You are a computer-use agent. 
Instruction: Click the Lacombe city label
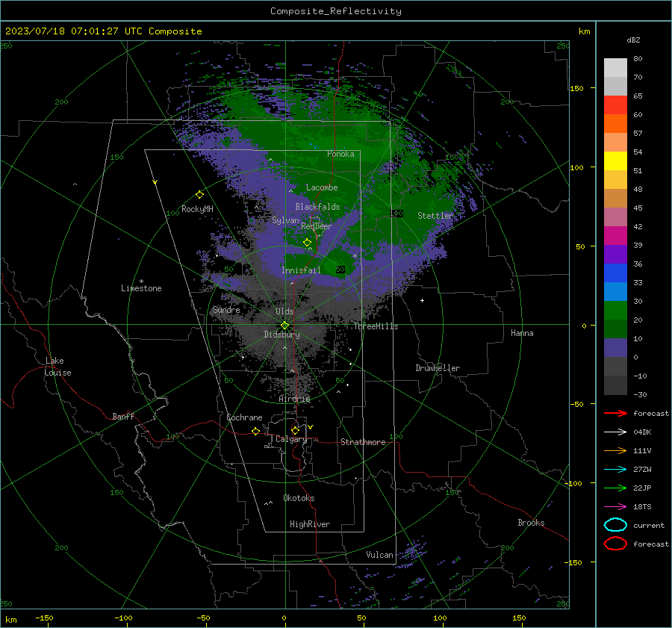[322, 187]
